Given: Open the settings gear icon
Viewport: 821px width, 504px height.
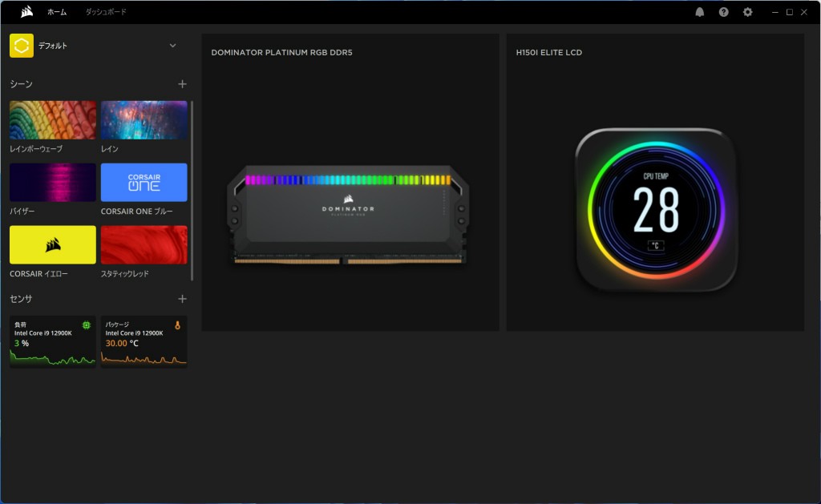Looking at the screenshot, I should [x=748, y=12].
